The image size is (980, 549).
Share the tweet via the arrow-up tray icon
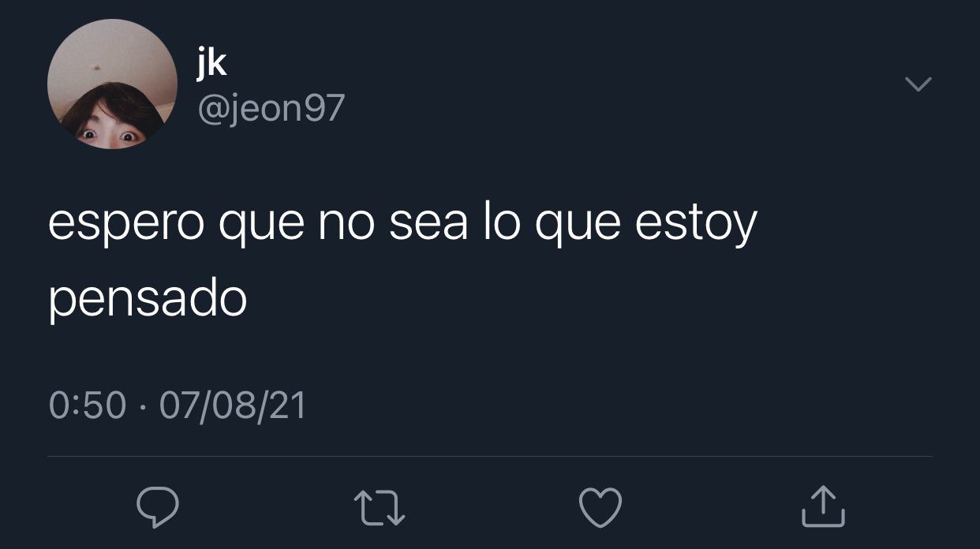[x=823, y=506]
